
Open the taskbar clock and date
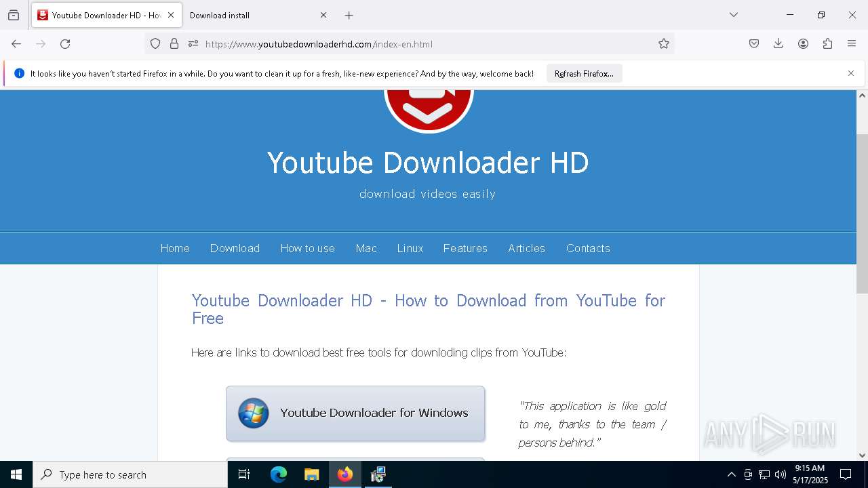[810, 474]
